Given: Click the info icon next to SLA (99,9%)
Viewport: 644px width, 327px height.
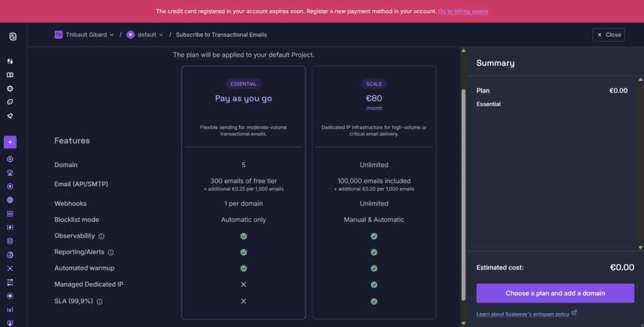Looking at the screenshot, I should (100, 301).
